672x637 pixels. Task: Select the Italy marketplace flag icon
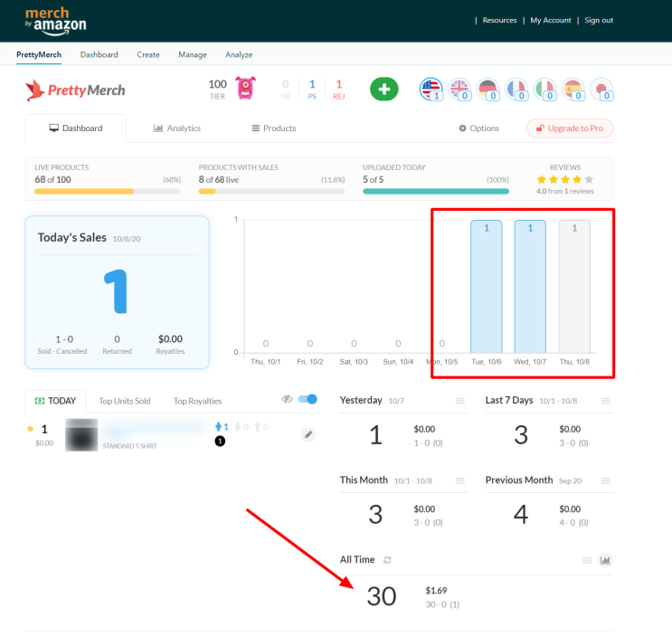(x=544, y=90)
